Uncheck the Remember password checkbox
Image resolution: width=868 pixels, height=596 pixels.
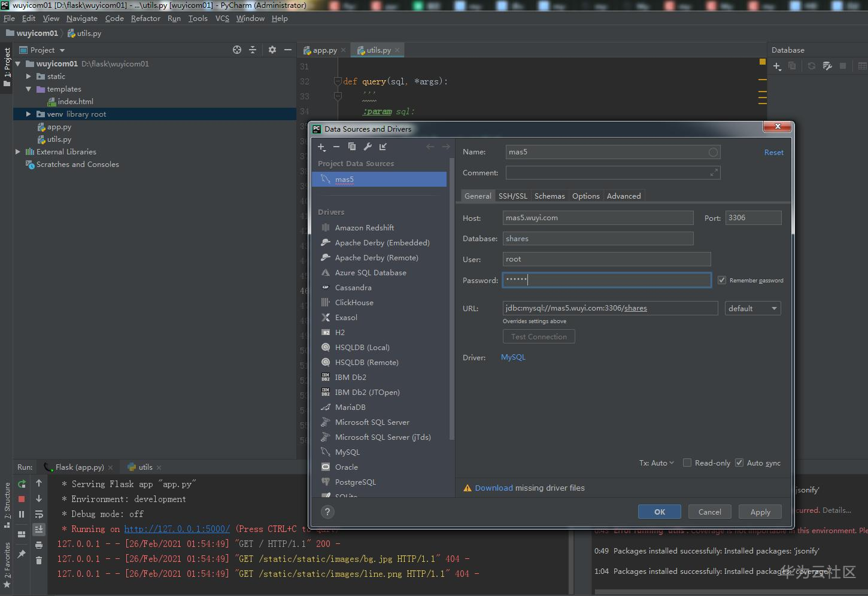tap(722, 280)
